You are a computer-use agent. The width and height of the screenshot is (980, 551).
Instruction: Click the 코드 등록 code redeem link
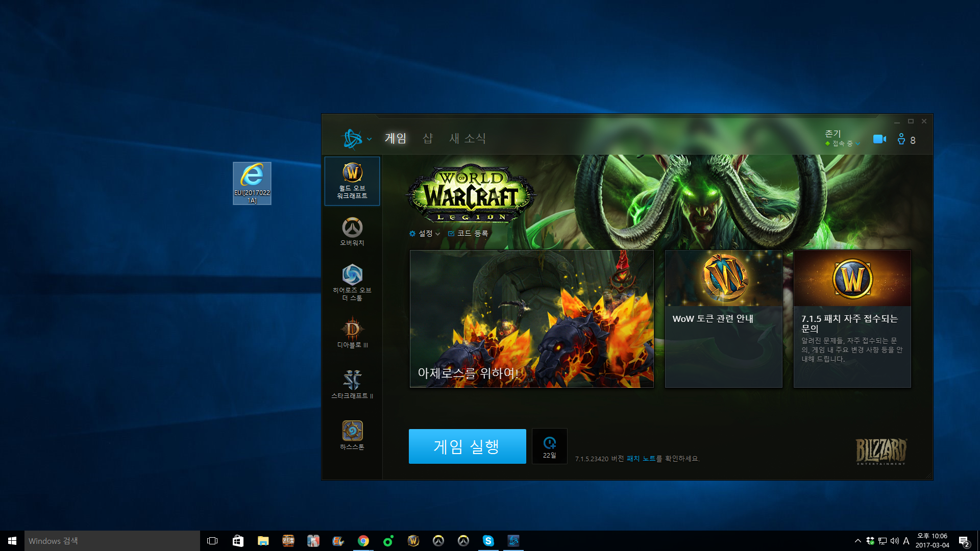(468, 233)
